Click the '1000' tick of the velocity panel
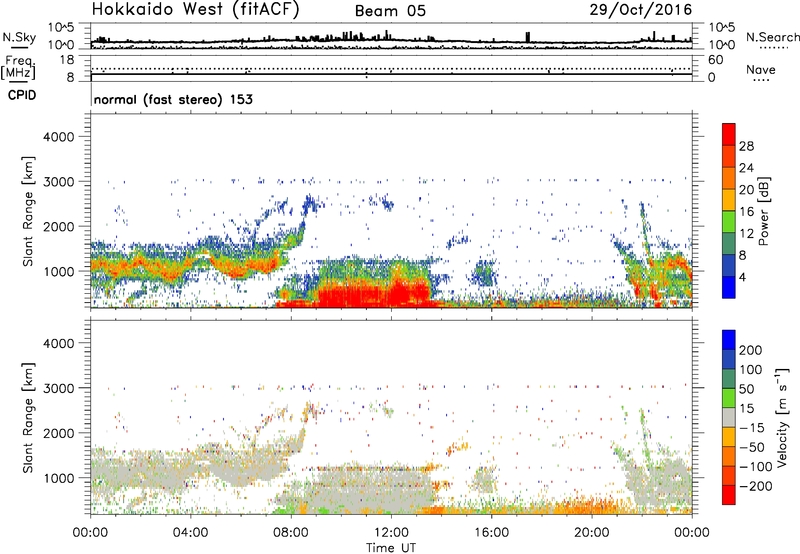Viewport: 800px width, 554px height. point(59,478)
